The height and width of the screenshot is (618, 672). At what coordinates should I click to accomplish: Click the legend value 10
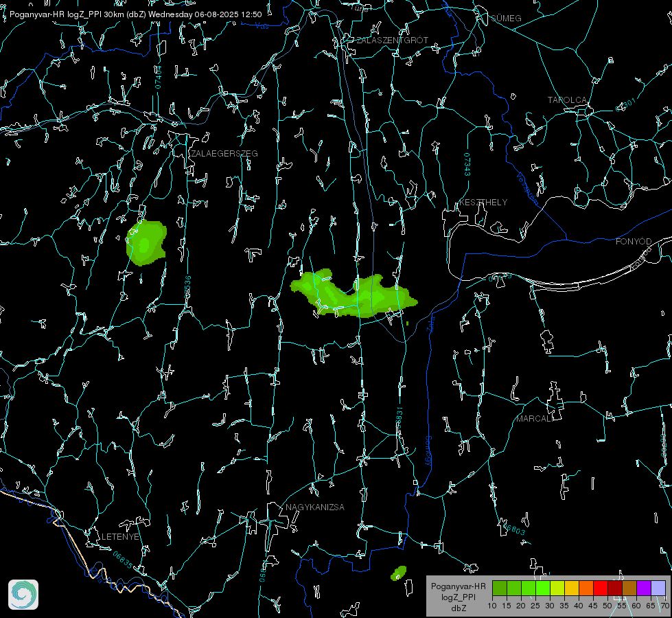coord(492,606)
